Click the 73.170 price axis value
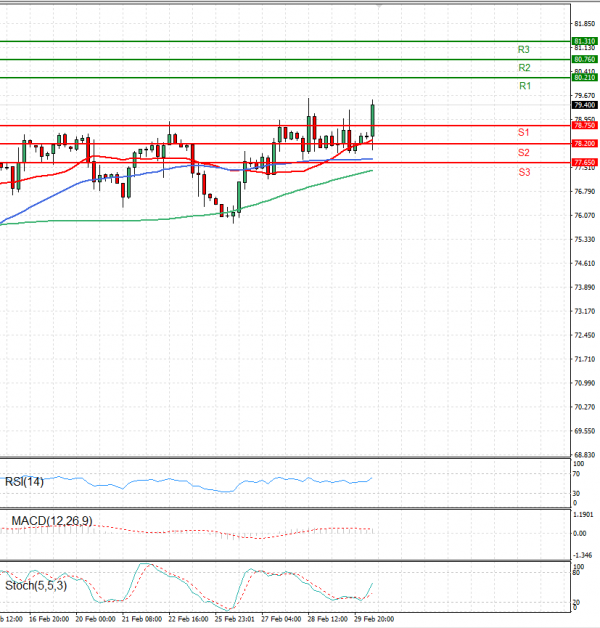600x628 pixels. point(584,311)
